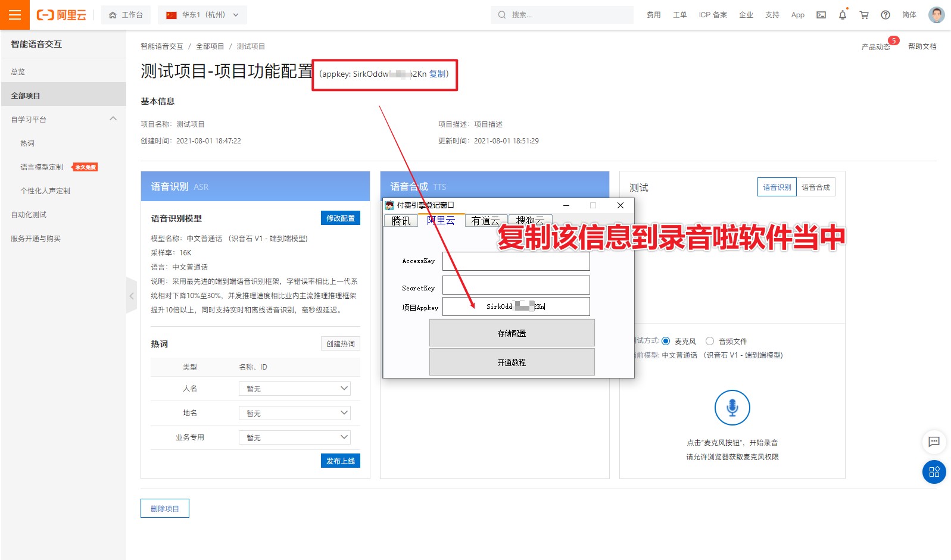951x560 pixels.
Task: Open the Cloud Shell terminal icon
Action: 821,15
